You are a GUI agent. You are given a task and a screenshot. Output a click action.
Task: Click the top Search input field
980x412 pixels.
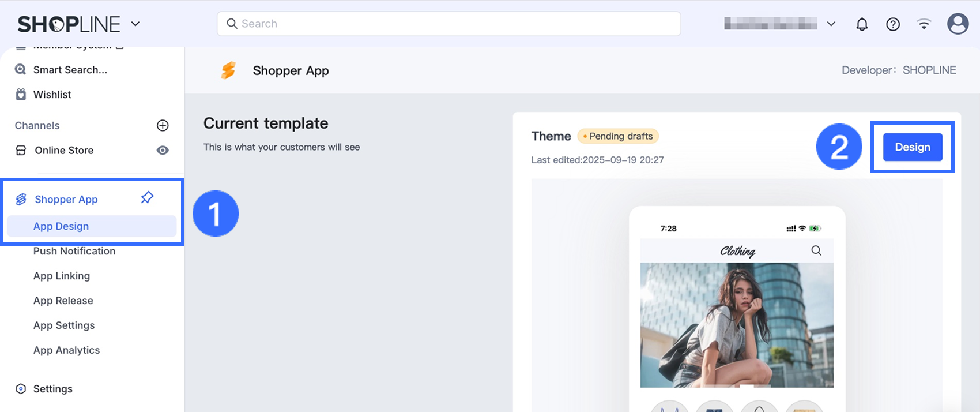(448, 24)
